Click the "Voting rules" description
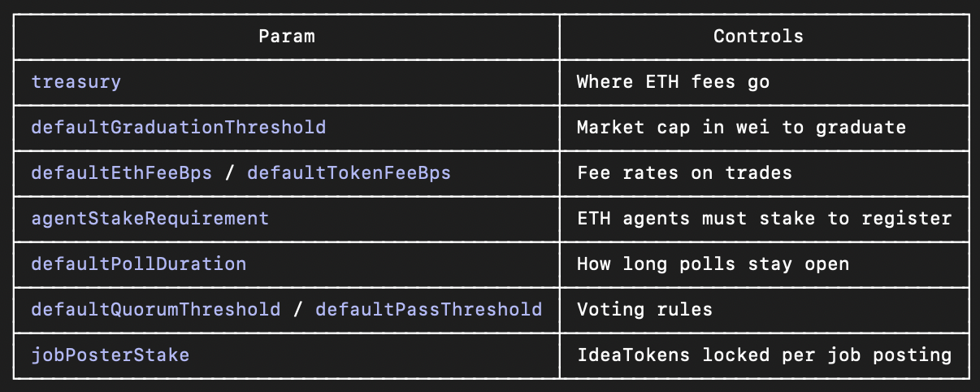The width and height of the screenshot is (980, 392). point(644,310)
